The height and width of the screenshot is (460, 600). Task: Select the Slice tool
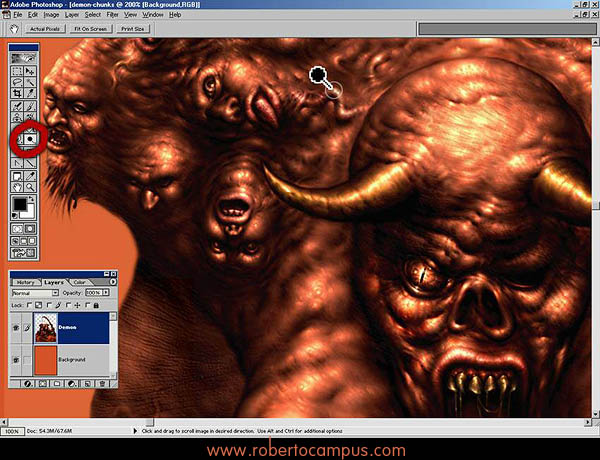tap(30, 93)
